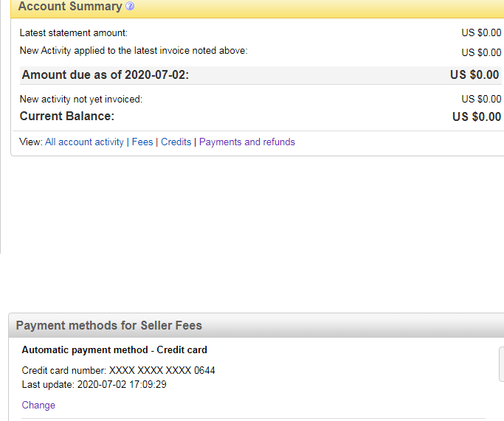The width and height of the screenshot is (504, 421).
Task: Click Change under the credit card details
Action: point(38,405)
